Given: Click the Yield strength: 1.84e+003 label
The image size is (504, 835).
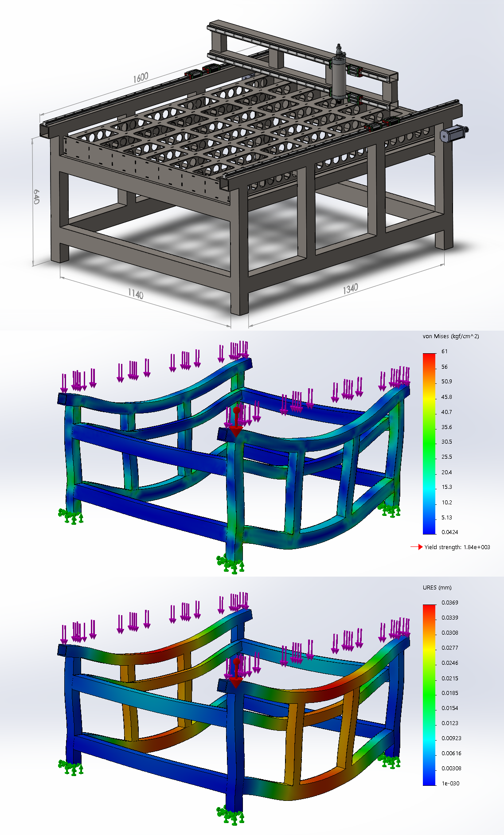Looking at the screenshot, I should (457, 547).
